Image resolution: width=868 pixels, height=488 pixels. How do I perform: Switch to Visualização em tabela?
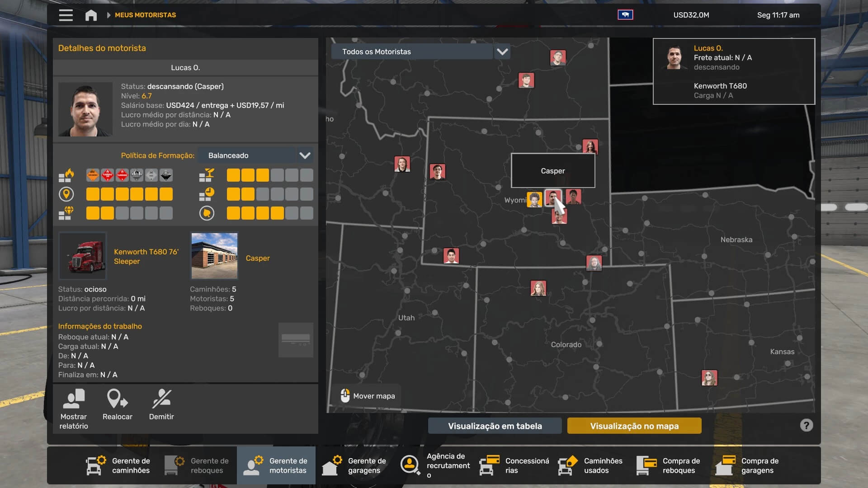click(495, 426)
